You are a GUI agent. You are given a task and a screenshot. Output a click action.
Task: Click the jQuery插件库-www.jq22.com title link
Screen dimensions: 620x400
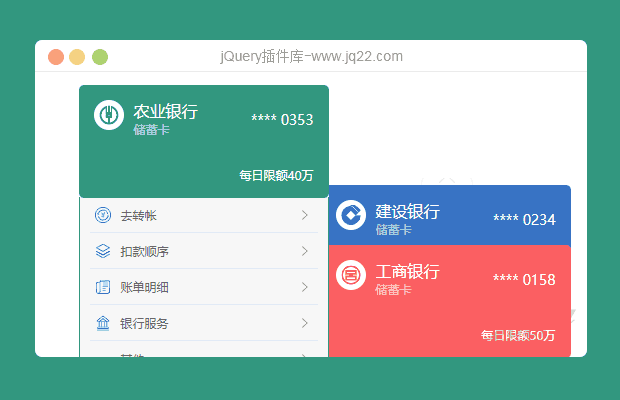point(311,57)
